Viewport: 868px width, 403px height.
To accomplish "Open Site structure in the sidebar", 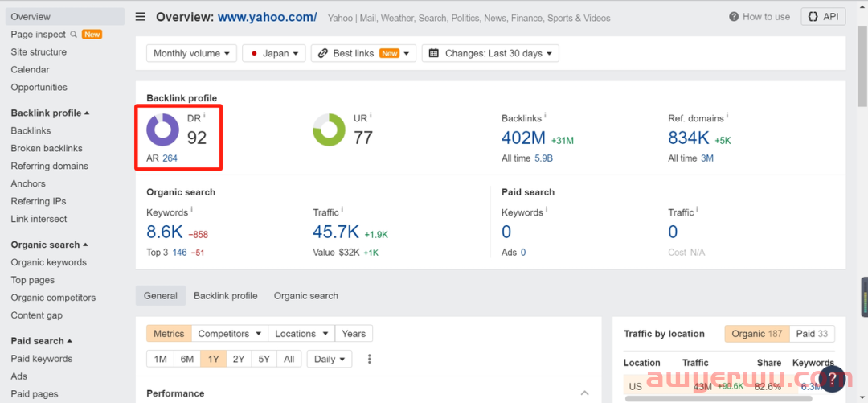I will pos(39,52).
